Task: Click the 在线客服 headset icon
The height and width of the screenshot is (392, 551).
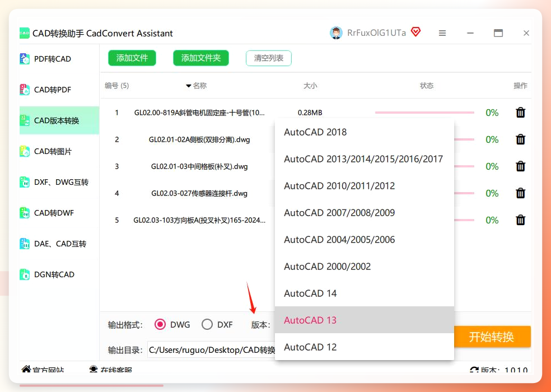Action: pos(94,369)
